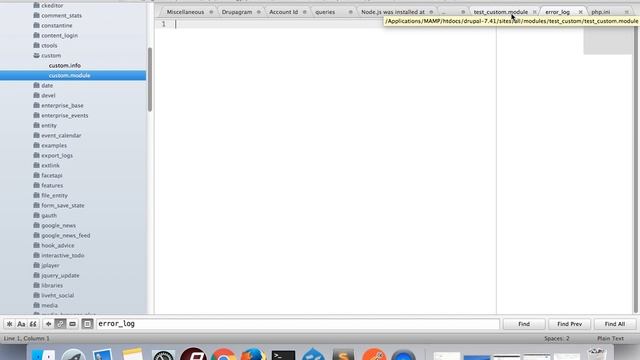Switch to Node.js was installed at tab
The height and width of the screenshot is (360, 640).
pos(393,12)
